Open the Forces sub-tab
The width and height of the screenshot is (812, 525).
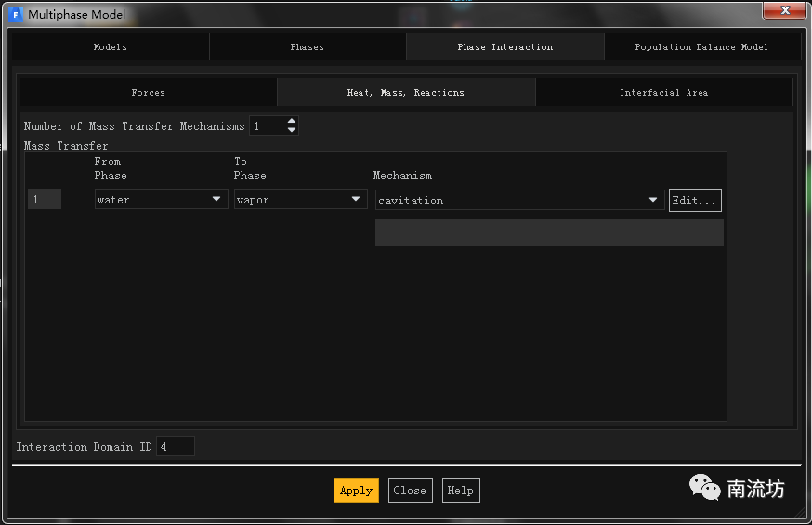(x=148, y=92)
